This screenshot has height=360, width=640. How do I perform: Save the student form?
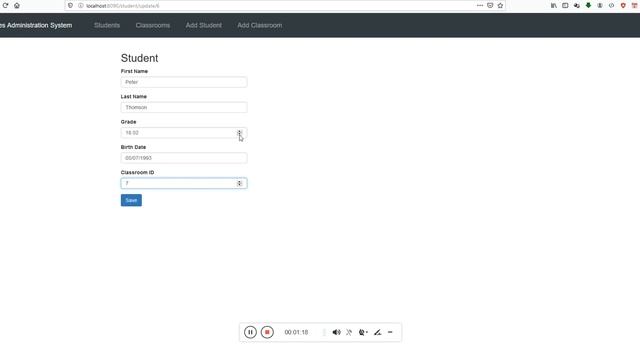point(131,200)
